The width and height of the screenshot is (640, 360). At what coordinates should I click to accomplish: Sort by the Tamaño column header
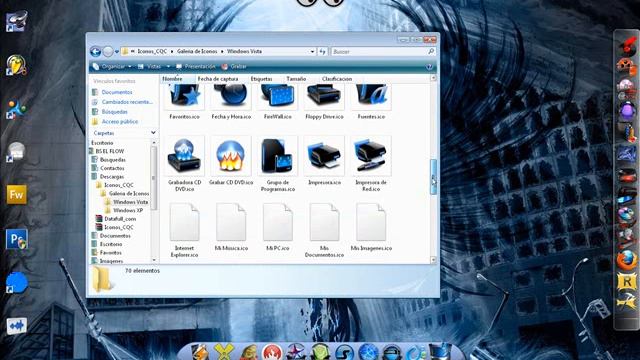(x=296, y=79)
